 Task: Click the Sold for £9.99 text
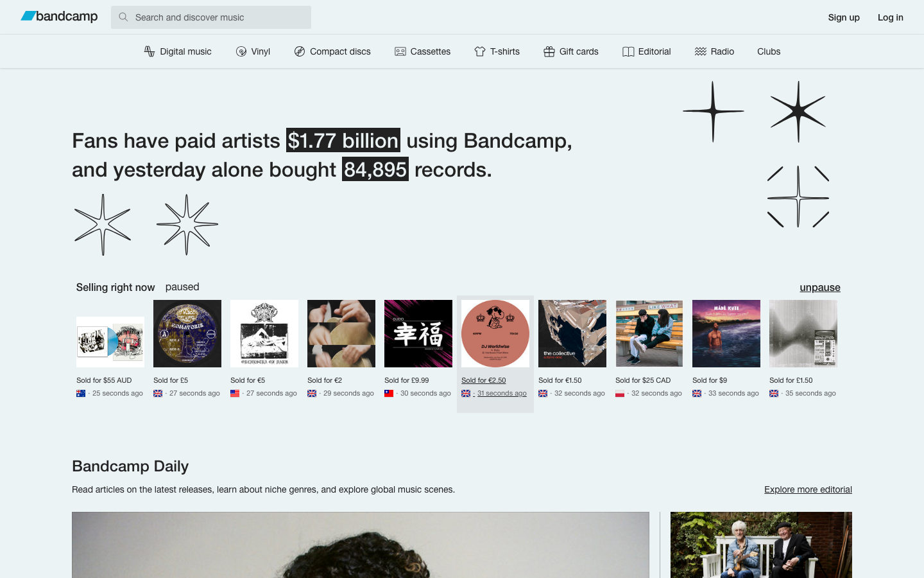point(406,380)
